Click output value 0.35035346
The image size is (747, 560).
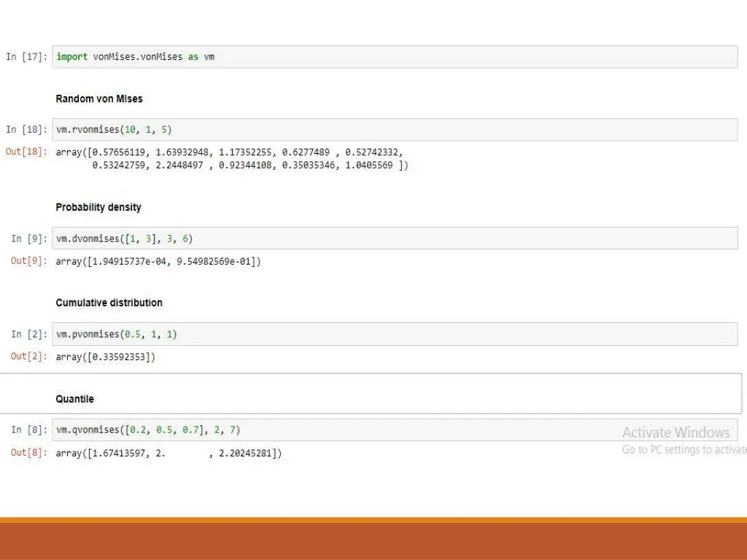[x=309, y=166]
